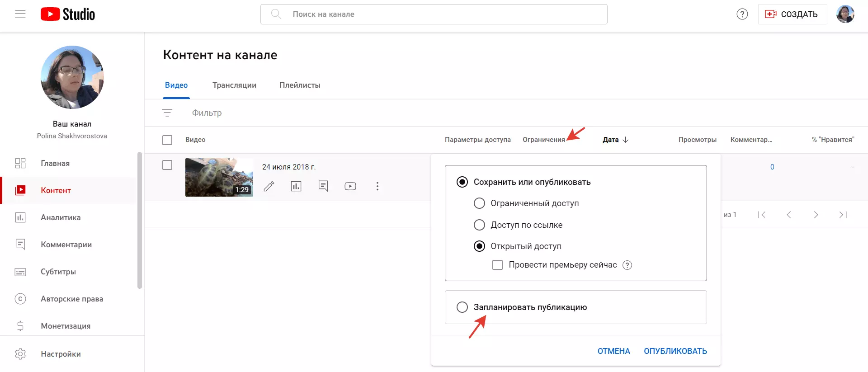Click the ОПУБЛИКОВАТЬ button
This screenshot has width=868, height=372.
click(x=675, y=351)
